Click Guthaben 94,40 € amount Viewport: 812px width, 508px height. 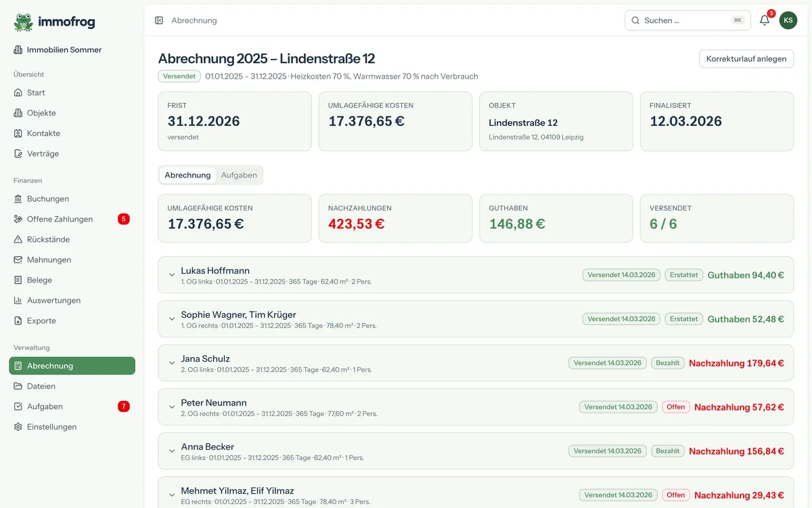click(746, 275)
